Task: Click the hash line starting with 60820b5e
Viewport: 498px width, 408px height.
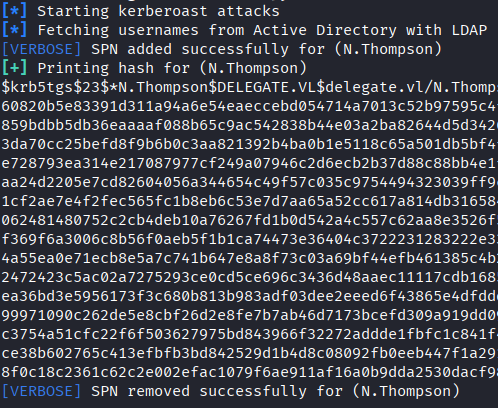Action: pos(249,107)
